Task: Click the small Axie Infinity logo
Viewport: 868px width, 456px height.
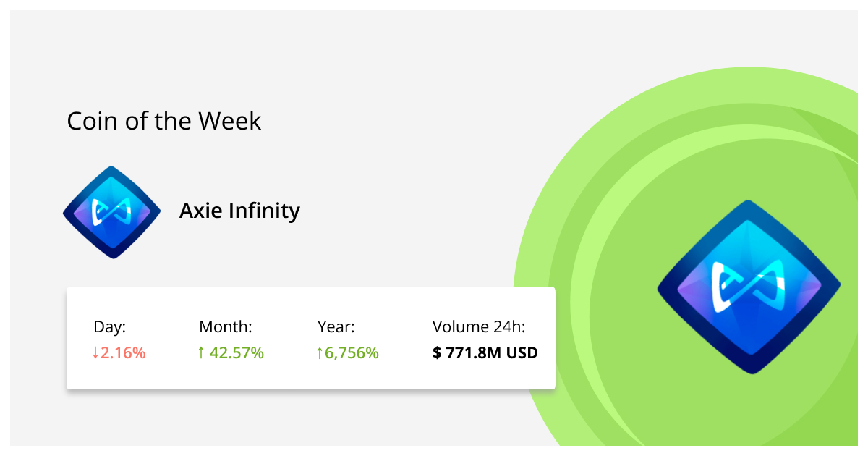Action: pyautogui.click(x=111, y=212)
